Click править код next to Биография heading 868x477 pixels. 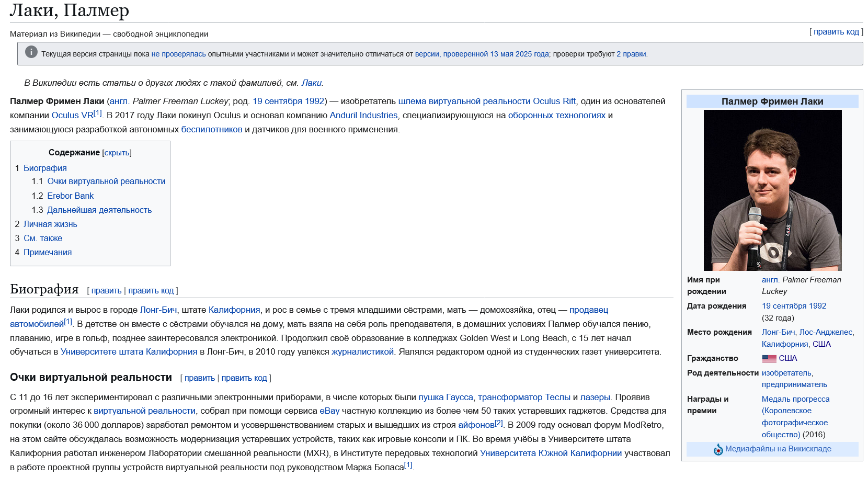(x=151, y=291)
